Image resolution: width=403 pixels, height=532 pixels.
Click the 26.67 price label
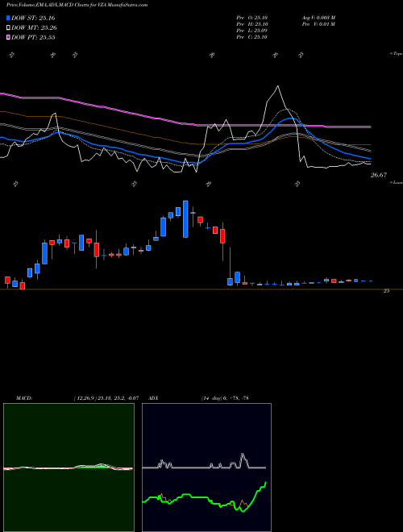pos(379,175)
